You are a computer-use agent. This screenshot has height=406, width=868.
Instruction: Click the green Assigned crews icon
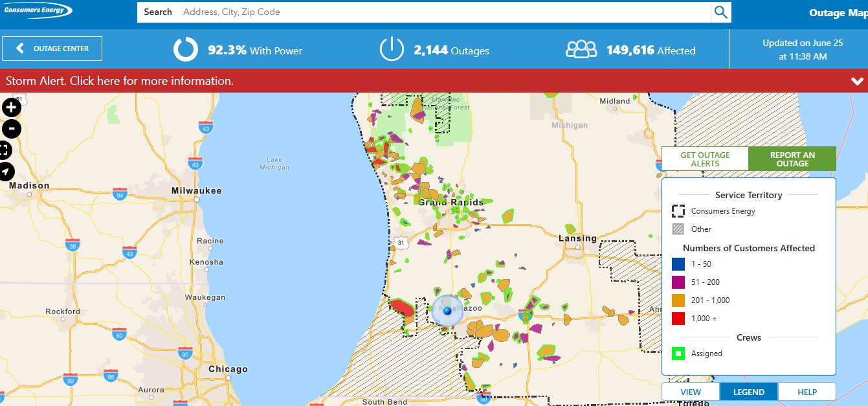pyautogui.click(x=678, y=354)
